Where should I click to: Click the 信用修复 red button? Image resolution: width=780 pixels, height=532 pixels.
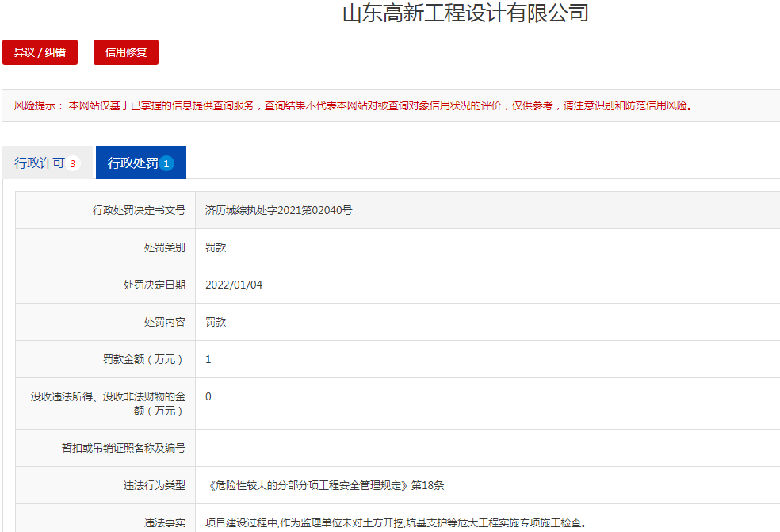[126, 52]
